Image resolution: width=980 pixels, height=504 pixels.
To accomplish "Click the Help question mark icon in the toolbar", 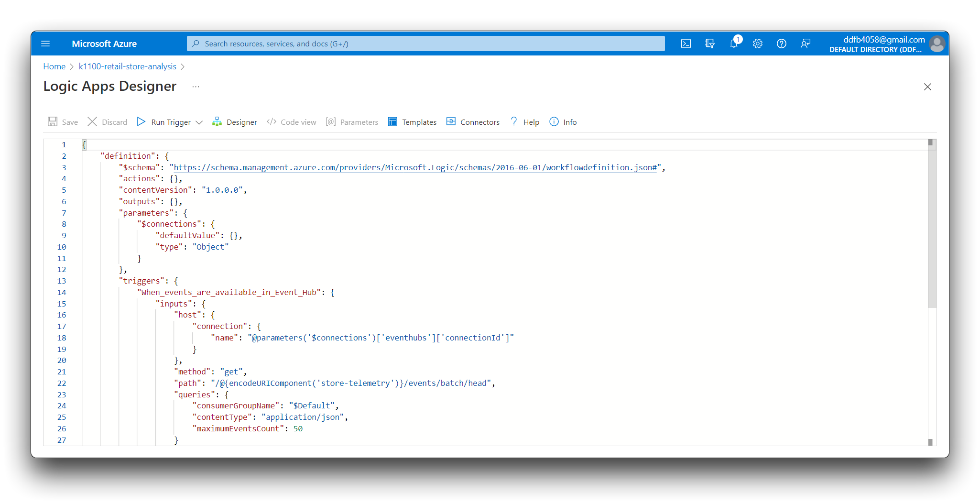I will coord(514,121).
